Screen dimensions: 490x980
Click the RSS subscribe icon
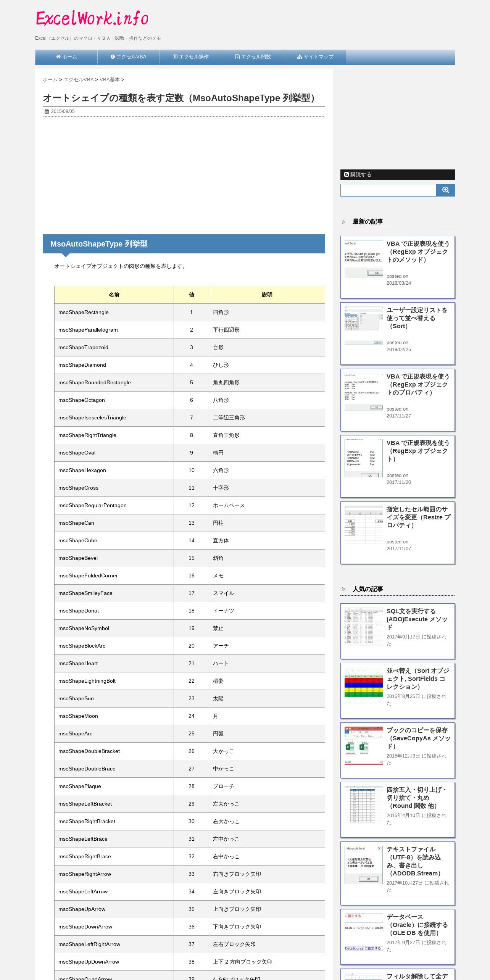[346, 174]
